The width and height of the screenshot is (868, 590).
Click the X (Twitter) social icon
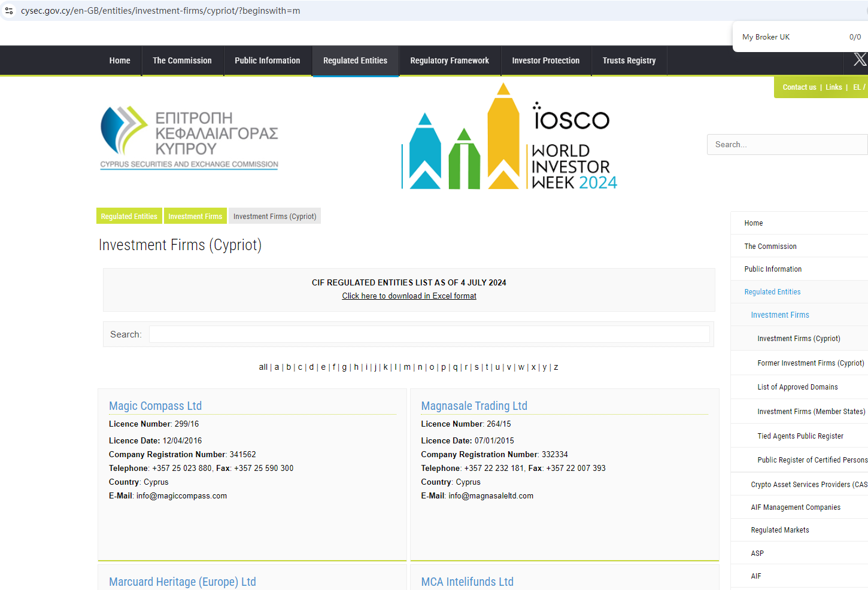(x=860, y=59)
